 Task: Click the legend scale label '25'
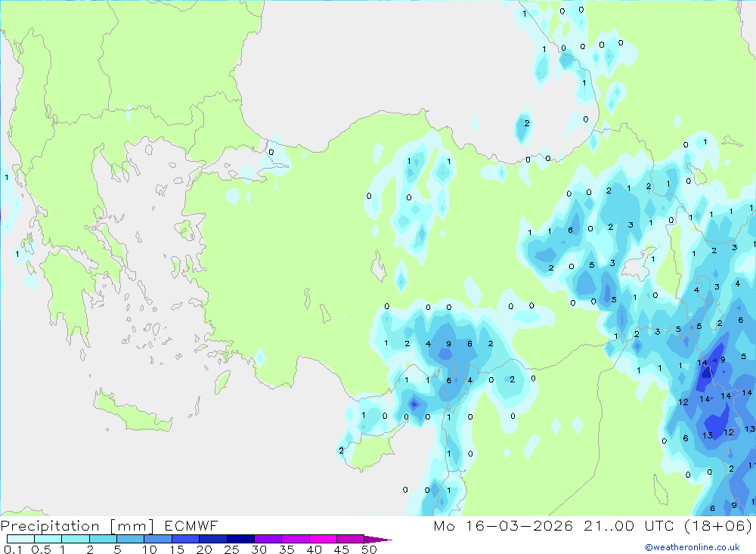(x=231, y=549)
